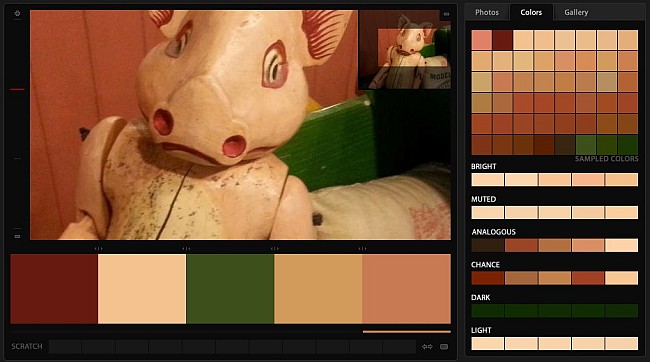This screenshot has height=362, width=650.
Task: Click the first empty Scratch slot
Action: pyautogui.click(x=65, y=347)
